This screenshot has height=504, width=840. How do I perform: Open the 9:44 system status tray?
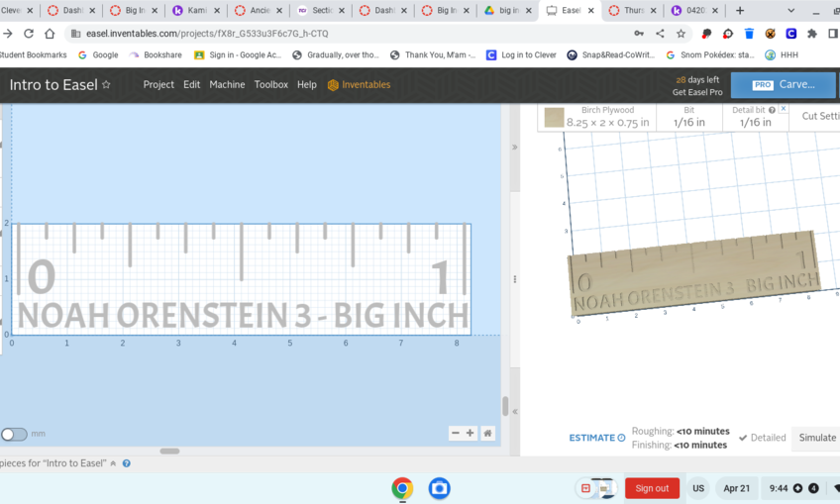point(793,488)
